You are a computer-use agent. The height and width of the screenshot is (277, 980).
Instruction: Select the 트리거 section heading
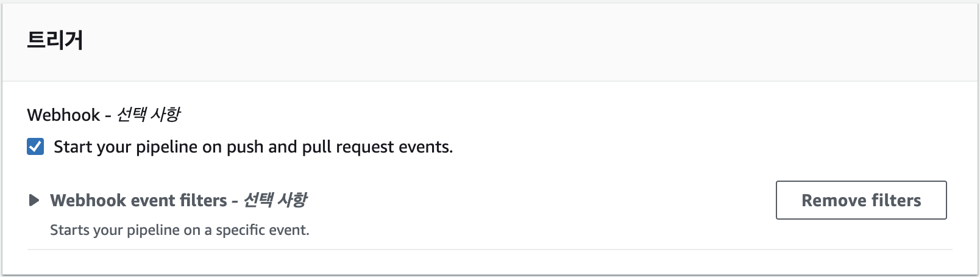click(x=55, y=40)
